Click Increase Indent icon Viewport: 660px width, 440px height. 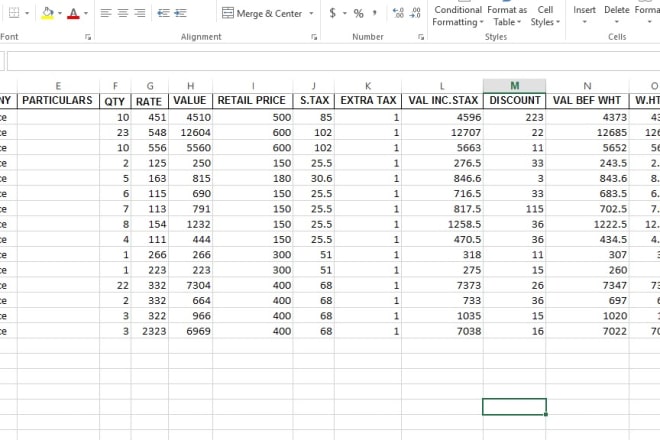[x=180, y=13]
